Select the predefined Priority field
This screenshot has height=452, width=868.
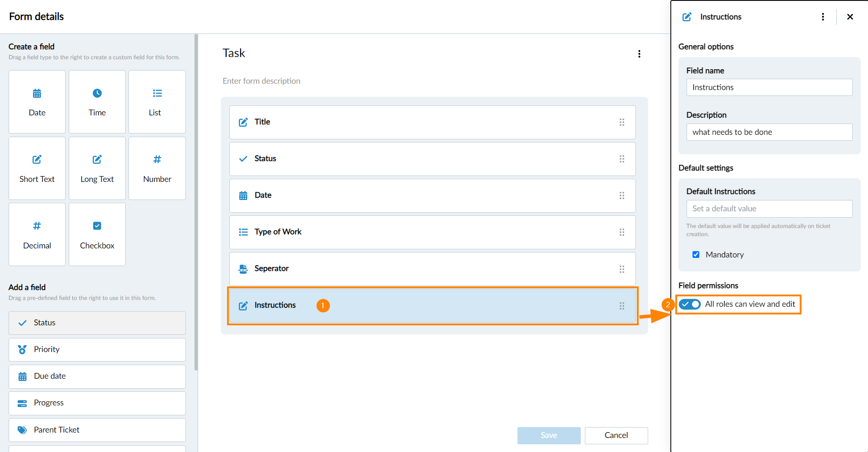97,349
